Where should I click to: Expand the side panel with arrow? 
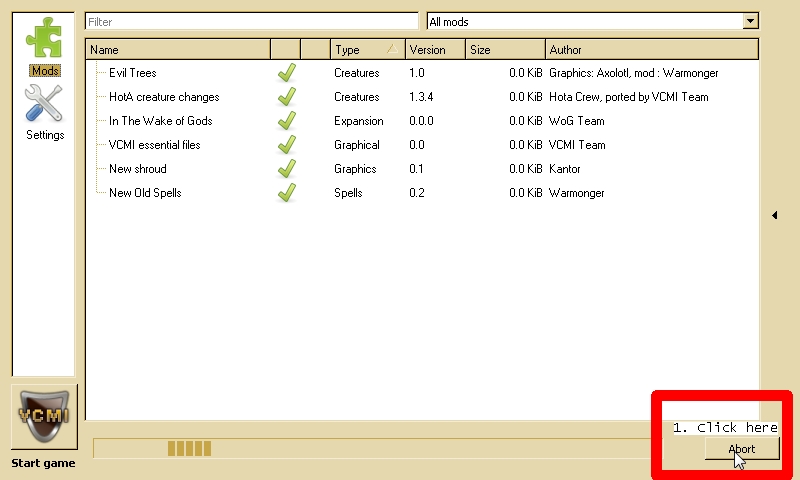click(773, 214)
